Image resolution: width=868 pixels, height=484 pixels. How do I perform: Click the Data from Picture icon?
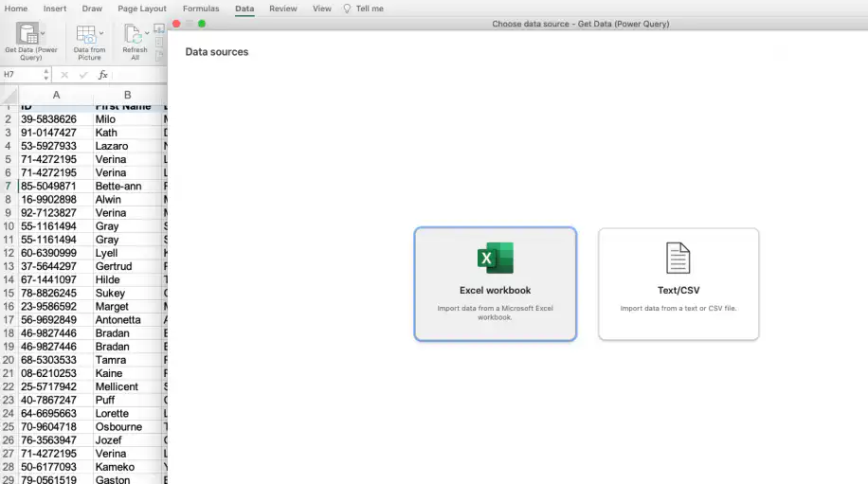click(x=86, y=34)
